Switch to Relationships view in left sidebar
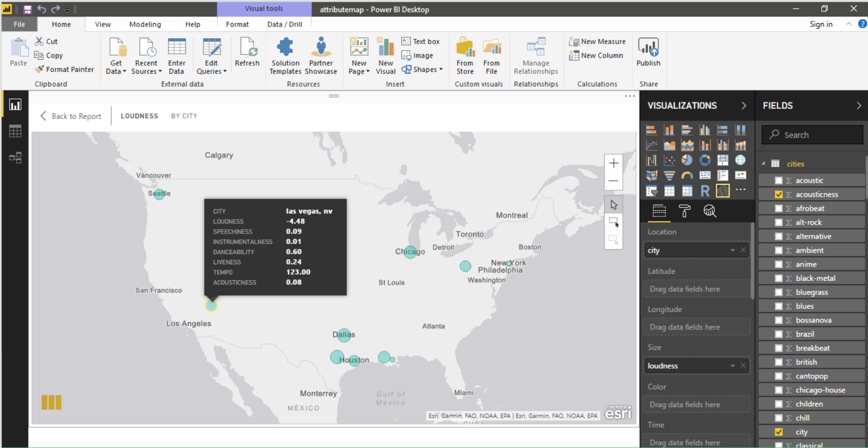 click(15, 158)
